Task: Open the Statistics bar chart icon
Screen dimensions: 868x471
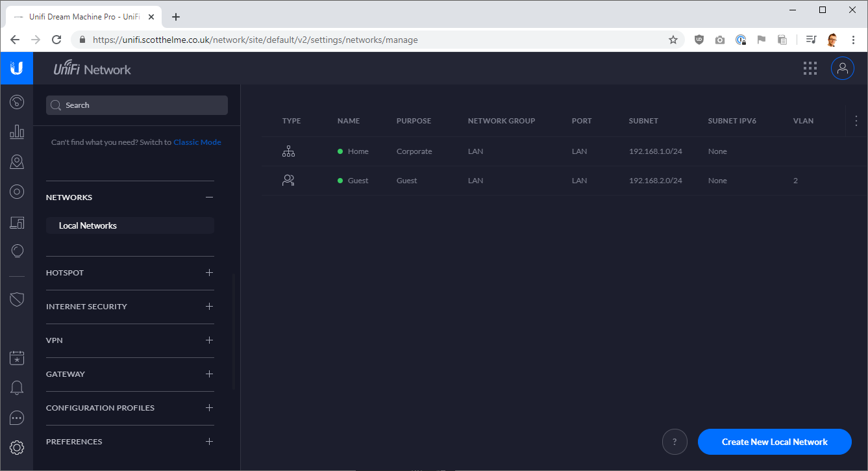Action: click(17, 132)
